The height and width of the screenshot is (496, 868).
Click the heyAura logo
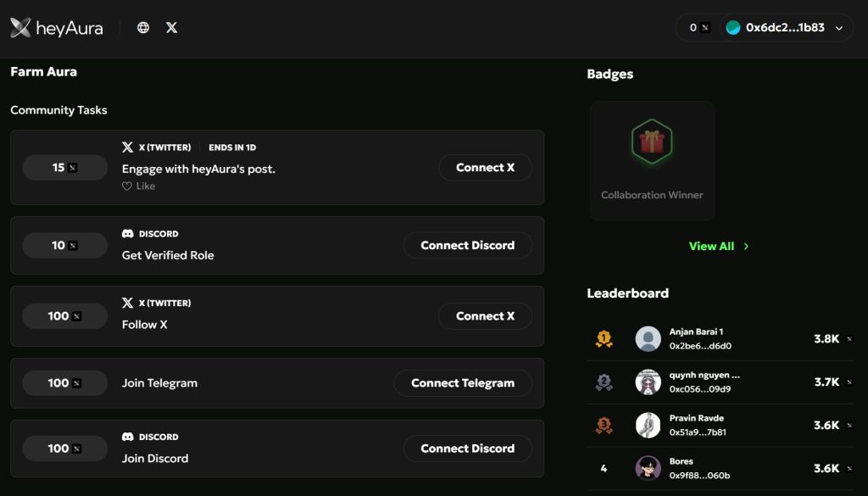pyautogui.click(x=57, y=28)
